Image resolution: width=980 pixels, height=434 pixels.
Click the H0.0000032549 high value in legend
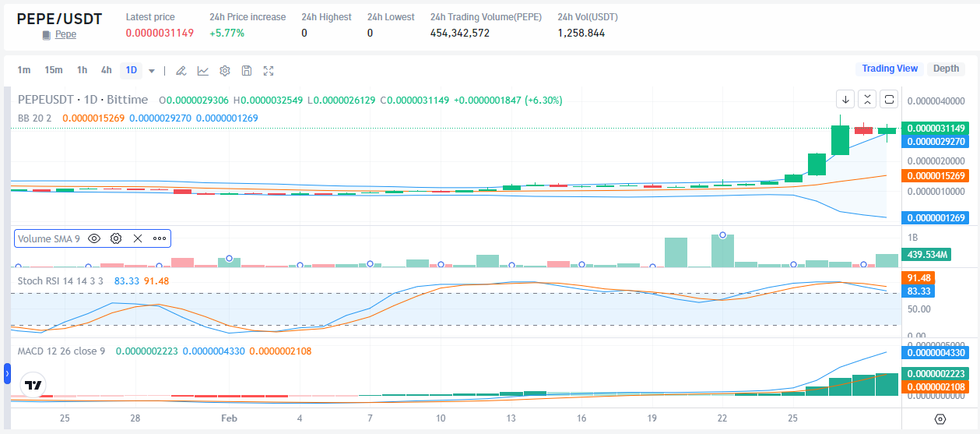pos(267,100)
